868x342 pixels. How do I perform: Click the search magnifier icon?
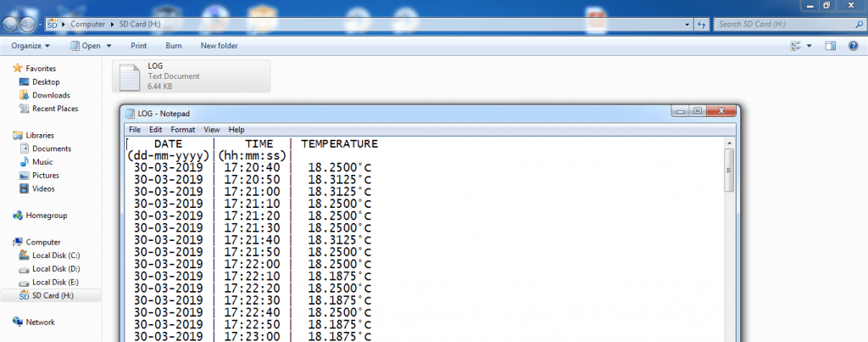point(859,25)
